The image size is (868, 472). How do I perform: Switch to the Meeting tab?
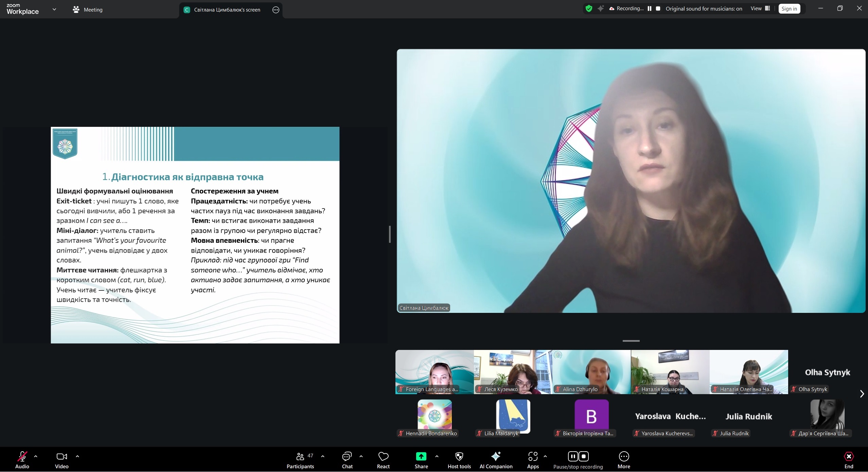88,10
